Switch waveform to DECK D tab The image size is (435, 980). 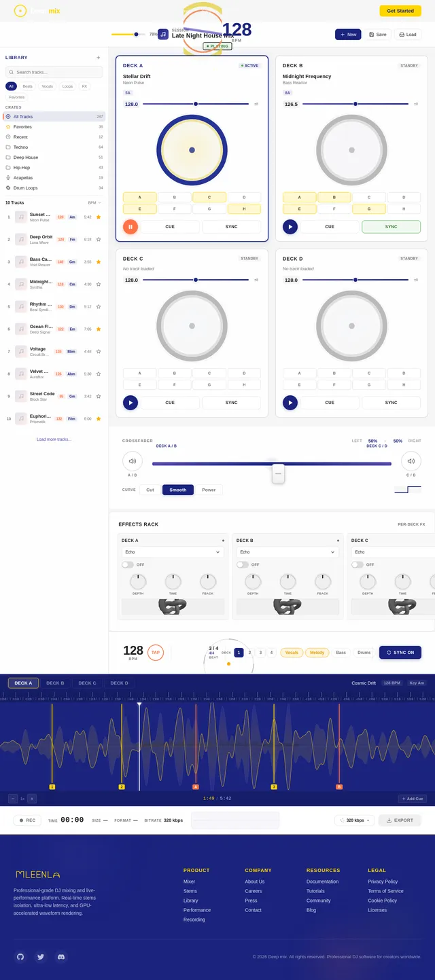(x=119, y=683)
